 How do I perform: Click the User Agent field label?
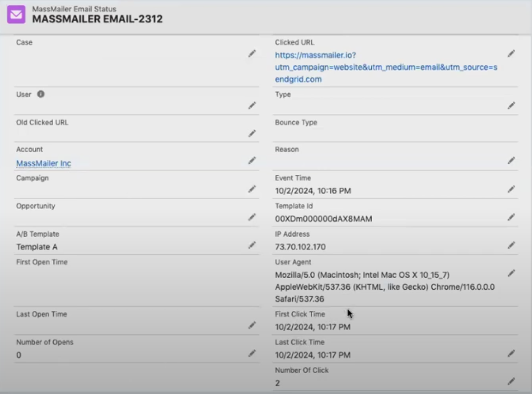pos(293,262)
